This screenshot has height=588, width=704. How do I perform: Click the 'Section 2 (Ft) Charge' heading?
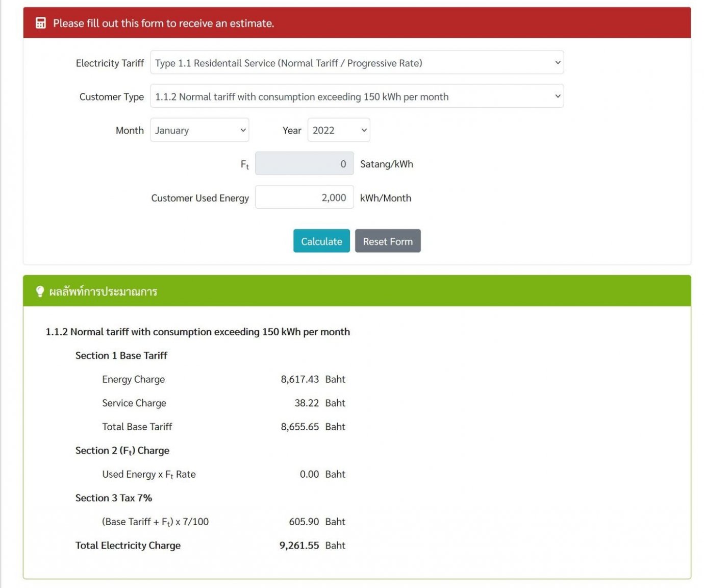(122, 450)
